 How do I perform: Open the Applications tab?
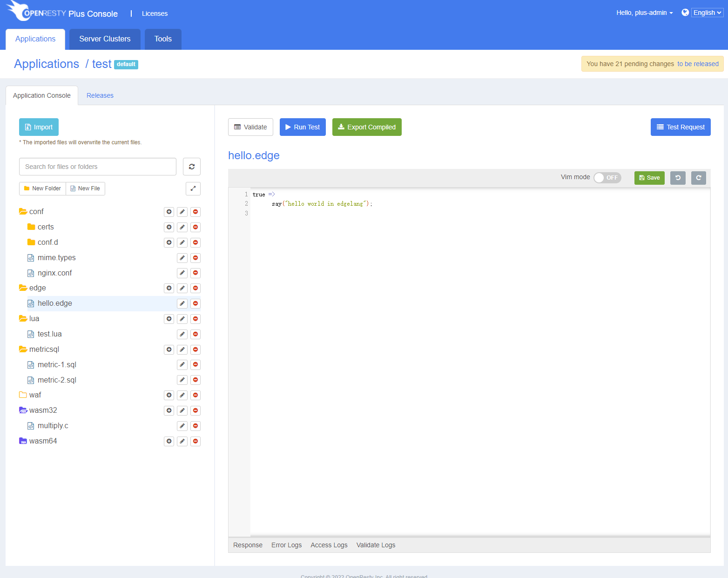pyautogui.click(x=35, y=39)
